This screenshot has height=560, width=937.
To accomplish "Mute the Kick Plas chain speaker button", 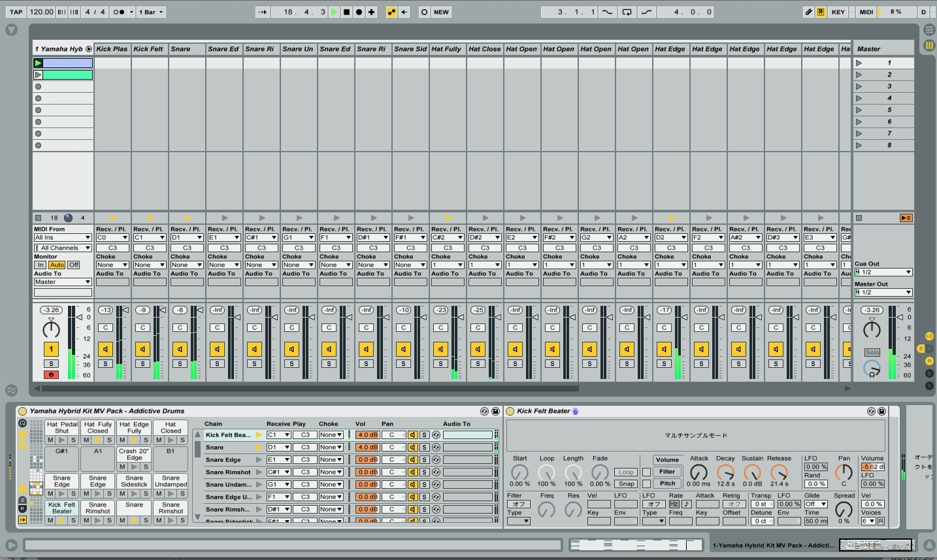I will point(105,349).
